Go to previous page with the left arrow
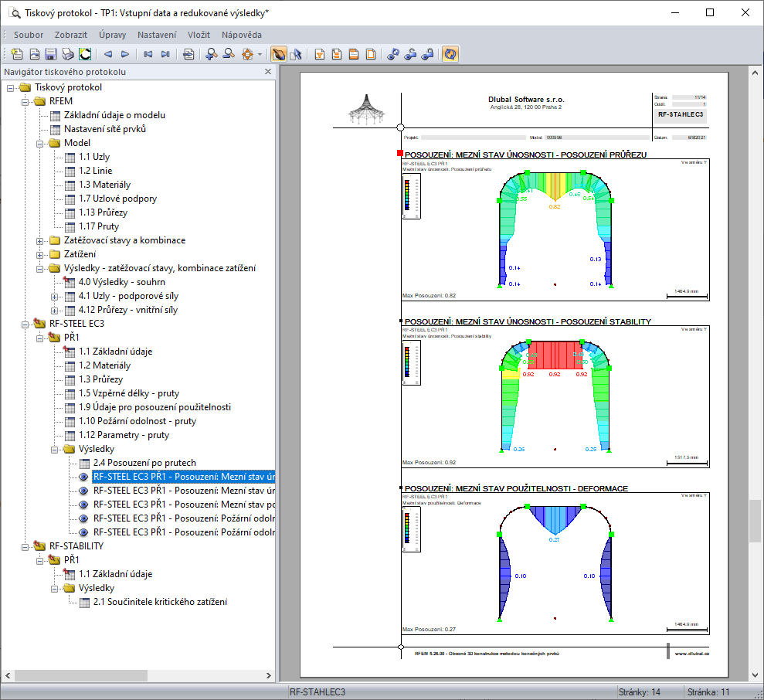 coord(108,54)
